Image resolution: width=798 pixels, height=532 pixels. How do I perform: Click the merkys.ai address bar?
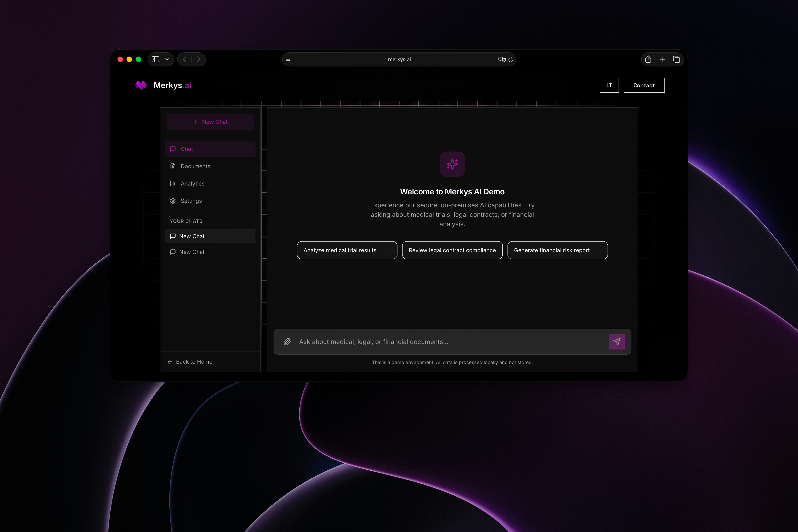[x=399, y=59]
